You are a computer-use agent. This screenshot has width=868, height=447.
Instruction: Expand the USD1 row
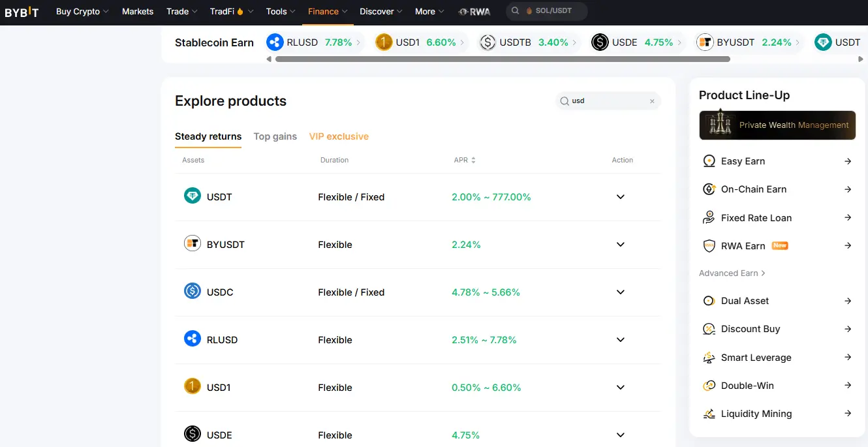point(621,388)
